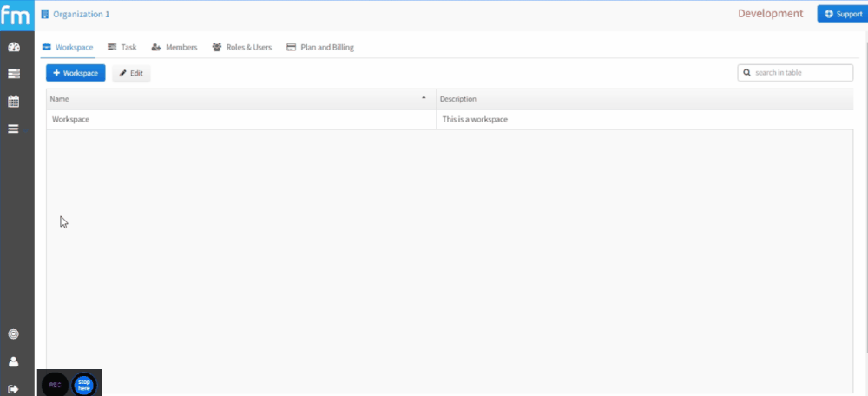The width and height of the screenshot is (868, 396).
Task: Open the Organization 1 link
Action: coord(82,15)
